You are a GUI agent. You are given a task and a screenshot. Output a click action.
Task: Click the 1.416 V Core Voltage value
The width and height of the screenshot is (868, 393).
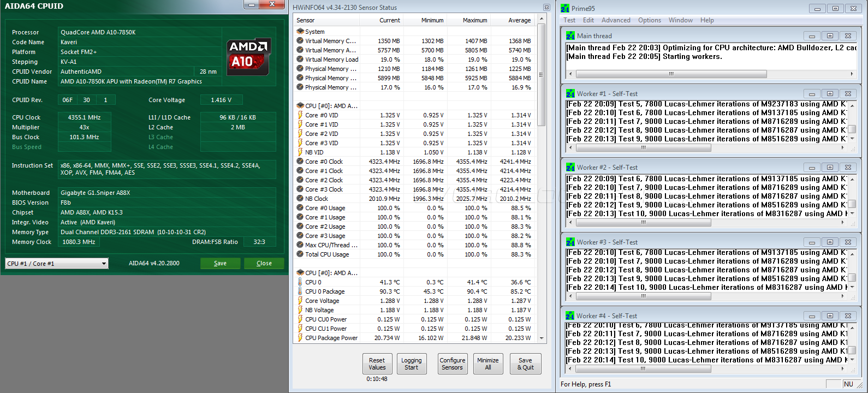pyautogui.click(x=221, y=100)
